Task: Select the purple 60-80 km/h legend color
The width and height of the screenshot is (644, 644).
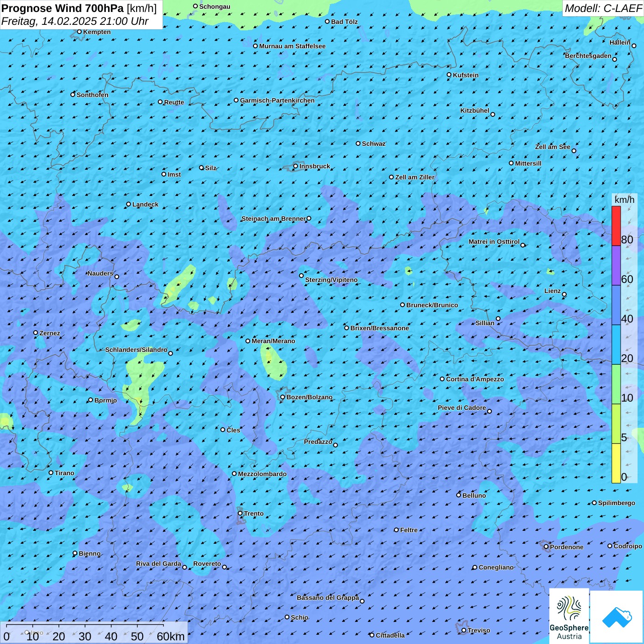Action: tap(616, 265)
